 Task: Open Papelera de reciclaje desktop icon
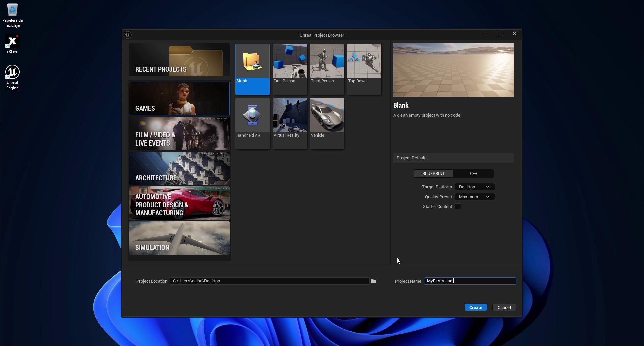[x=12, y=15]
